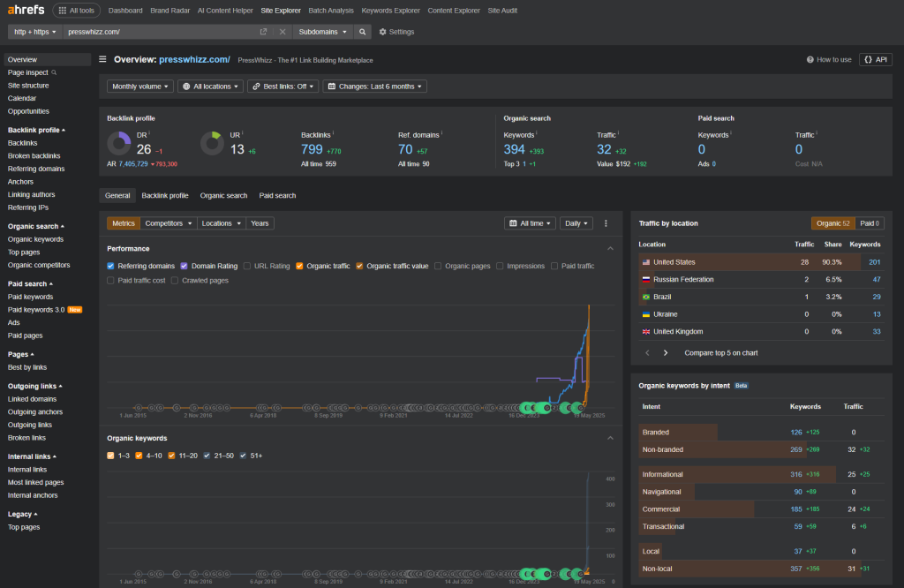Go to next page in Traffic by location
904x588 pixels.
(x=666, y=353)
